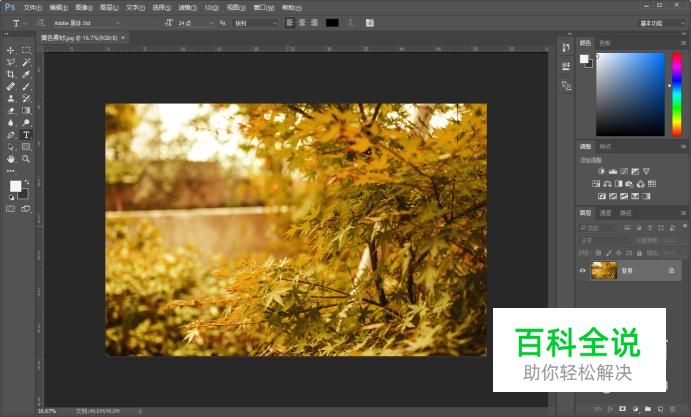Select the Pen tool

(11, 135)
